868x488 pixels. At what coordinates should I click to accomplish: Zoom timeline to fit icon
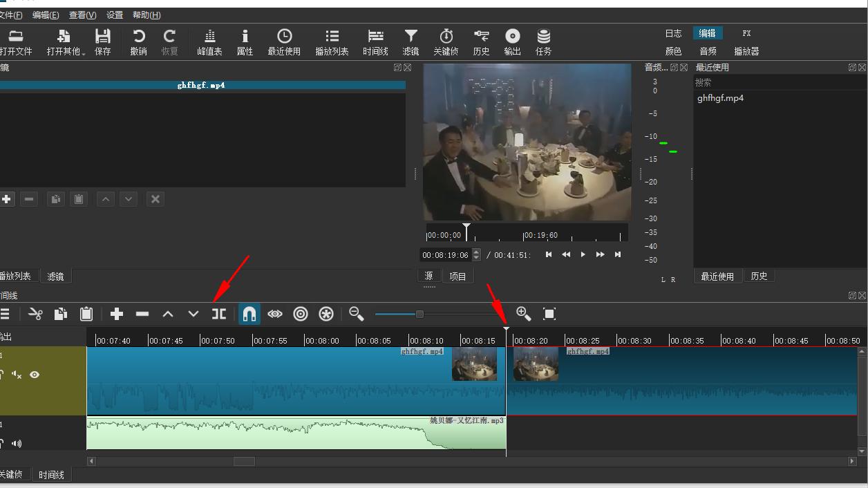click(549, 315)
